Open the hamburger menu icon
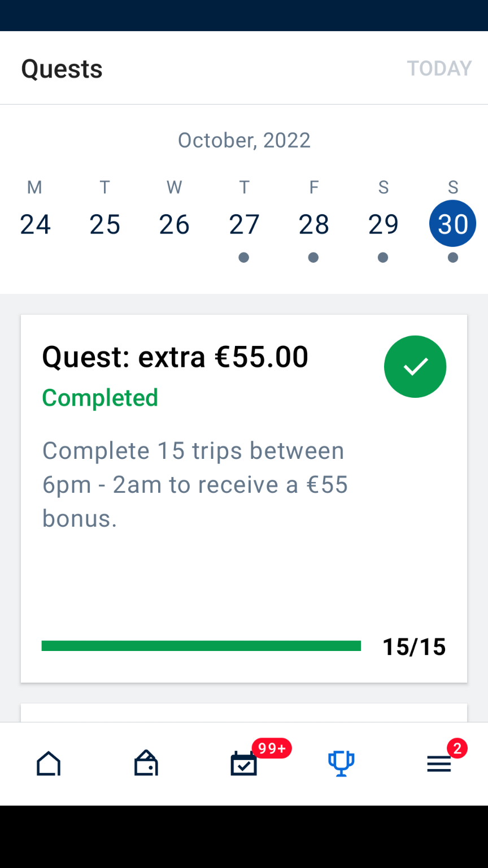This screenshot has width=488, height=868. (x=439, y=765)
